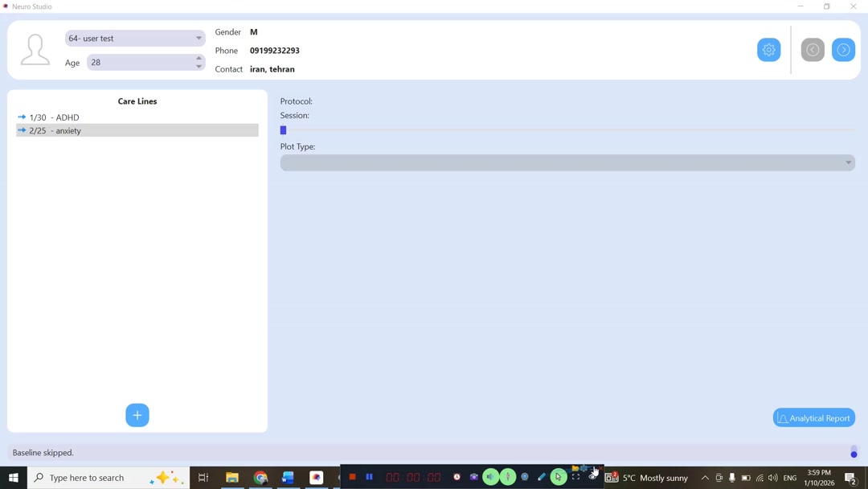Viewport: 868px width, 489px height.
Task: Open the user selection dropdown showing 64- user test
Action: [x=135, y=39]
